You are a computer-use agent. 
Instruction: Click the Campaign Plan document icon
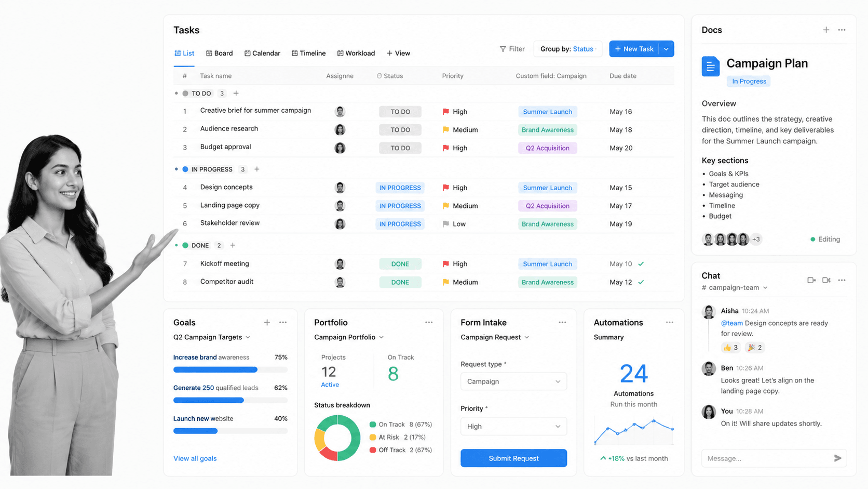click(x=711, y=67)
